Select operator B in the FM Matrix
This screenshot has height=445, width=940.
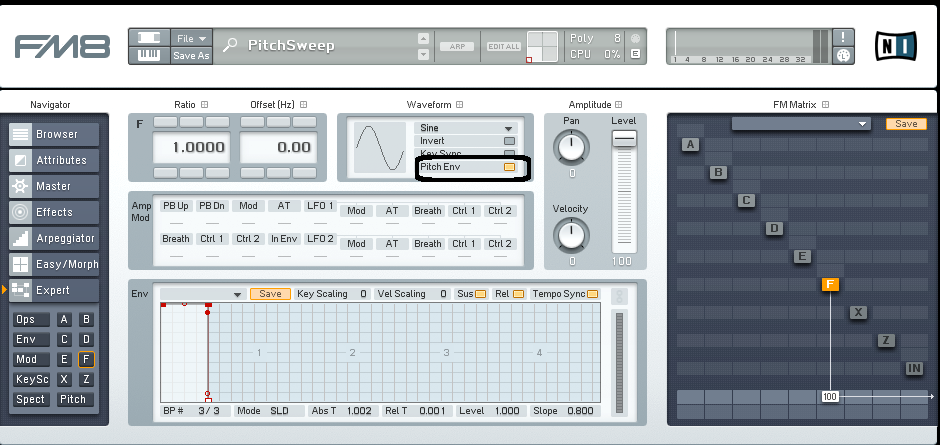(x=718, y=173)
